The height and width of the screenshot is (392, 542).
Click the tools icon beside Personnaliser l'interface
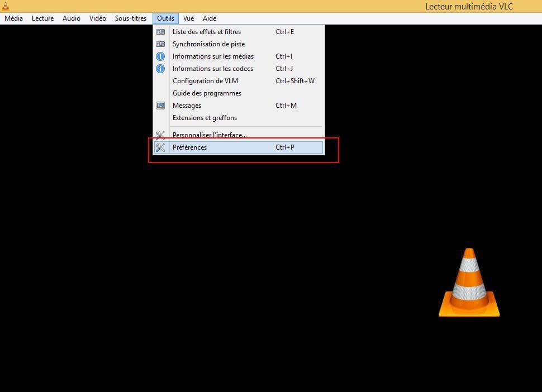[x=160, y=135]
